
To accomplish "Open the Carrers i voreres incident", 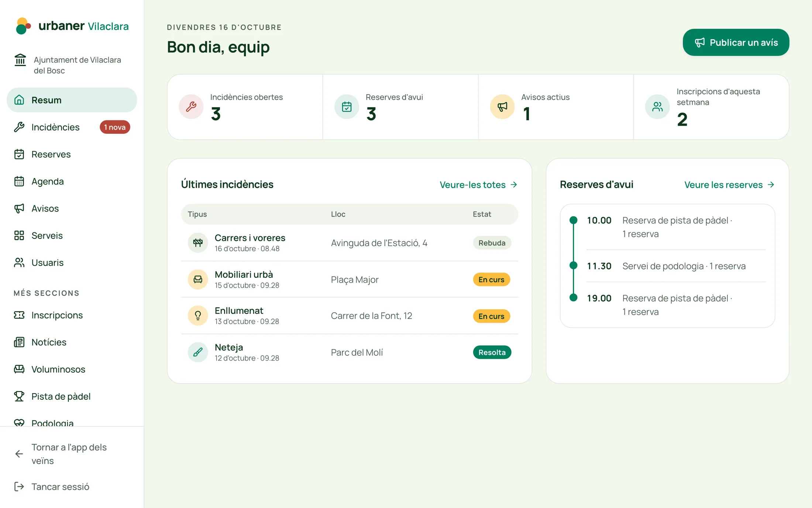I will click(349, 243).
